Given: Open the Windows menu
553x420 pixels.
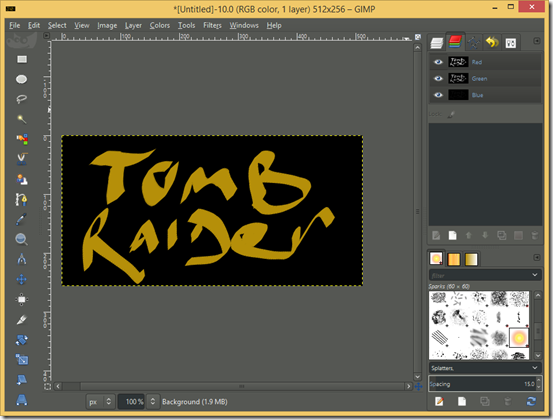Looking at the screenshot, I should (244, 25).
